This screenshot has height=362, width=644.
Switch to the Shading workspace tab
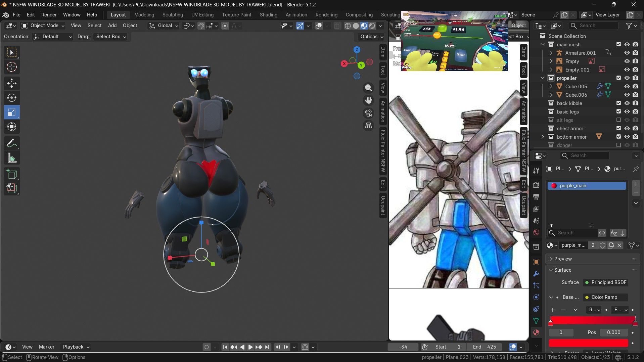click(x=269, y=15)
